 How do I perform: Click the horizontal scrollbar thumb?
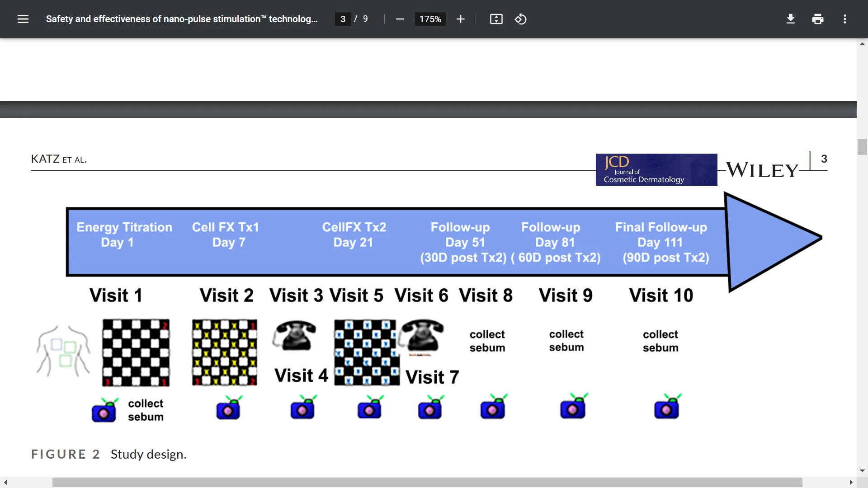click(x=427, y=483)
